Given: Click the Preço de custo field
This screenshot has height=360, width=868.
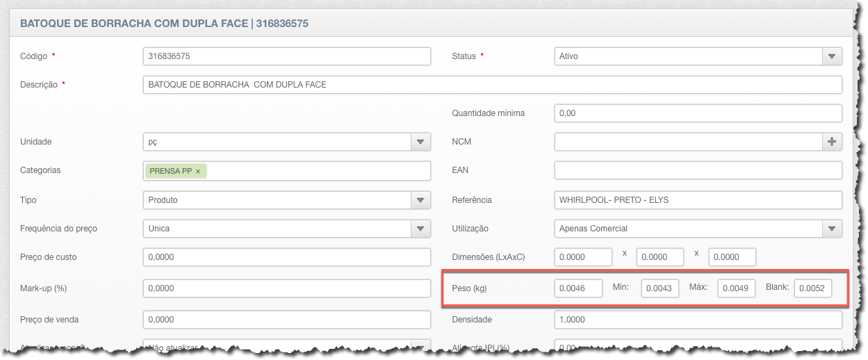Looking at the screenshot, I should coord(286,257).
